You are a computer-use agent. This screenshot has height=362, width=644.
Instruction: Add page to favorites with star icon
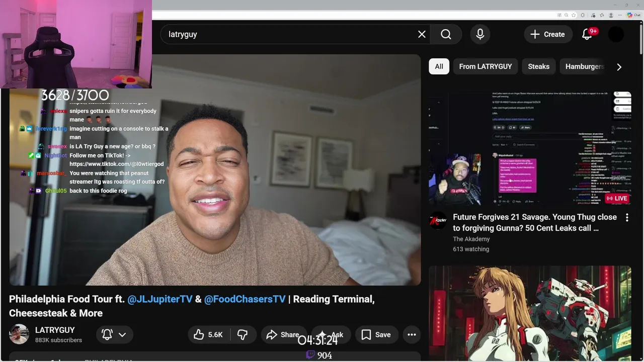[x=574, y=15]
